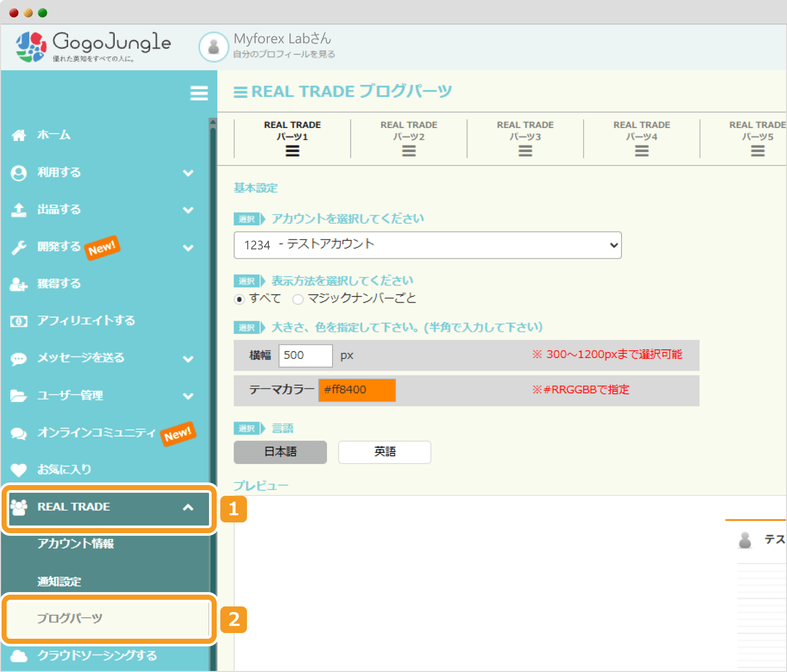Click the GogoJungle logo

pyautogui.click(x=93, y=46)
